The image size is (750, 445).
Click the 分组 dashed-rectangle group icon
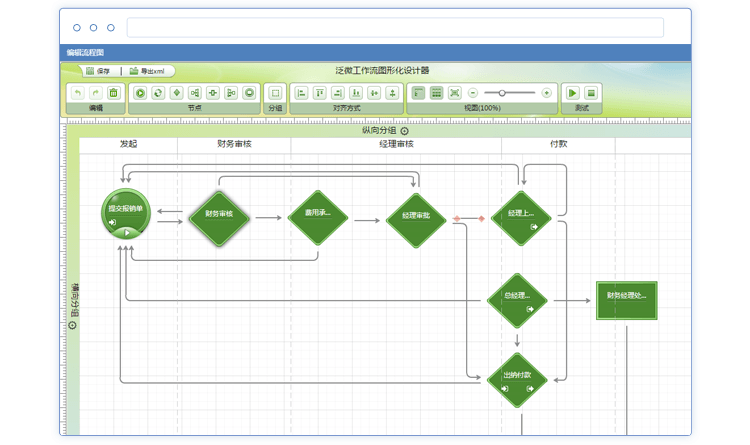click(x=275, y=93)
